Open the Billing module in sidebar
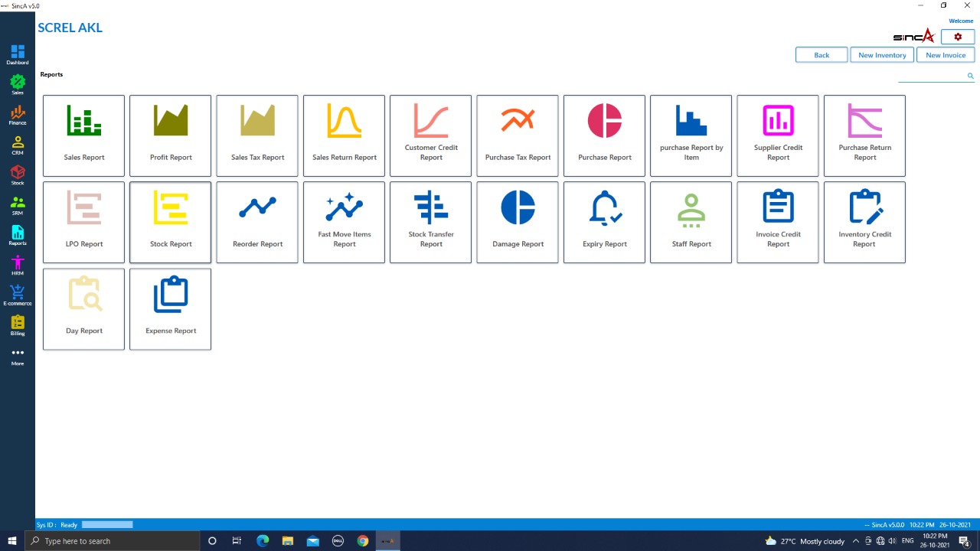980x551 pixels. 18,326
